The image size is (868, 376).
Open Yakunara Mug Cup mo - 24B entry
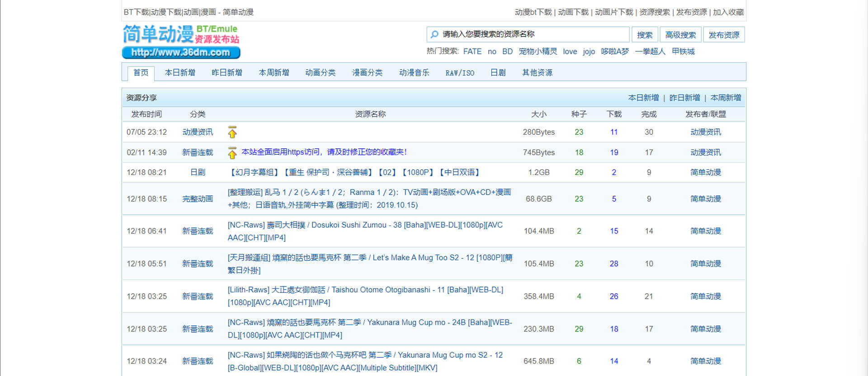pyautogui.click(x=370, y=329)
